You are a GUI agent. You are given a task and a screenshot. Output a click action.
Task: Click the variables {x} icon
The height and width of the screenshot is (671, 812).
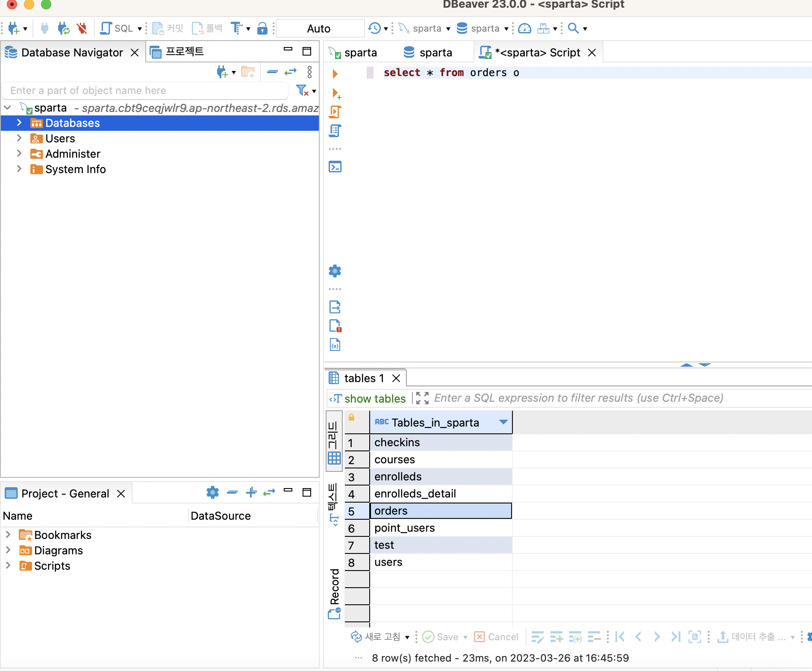coord(335,344)
